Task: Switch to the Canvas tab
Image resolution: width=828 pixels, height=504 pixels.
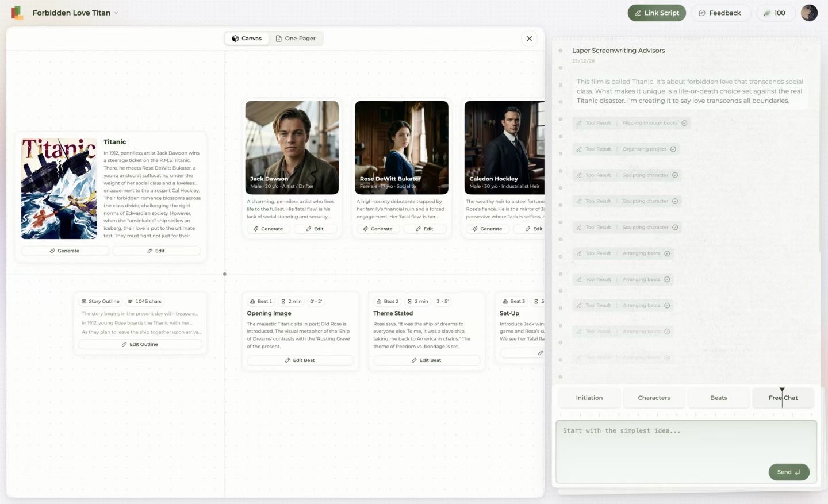Action: 247,39
